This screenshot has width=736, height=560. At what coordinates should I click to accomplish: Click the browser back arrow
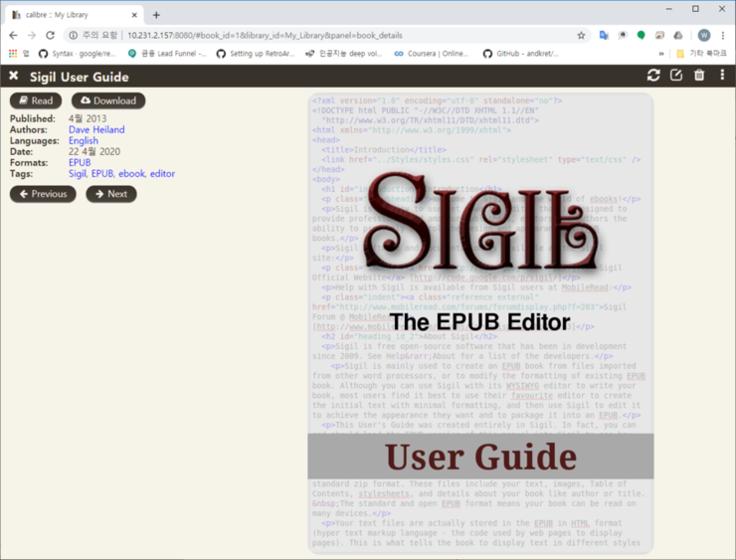tap(13, 35)
